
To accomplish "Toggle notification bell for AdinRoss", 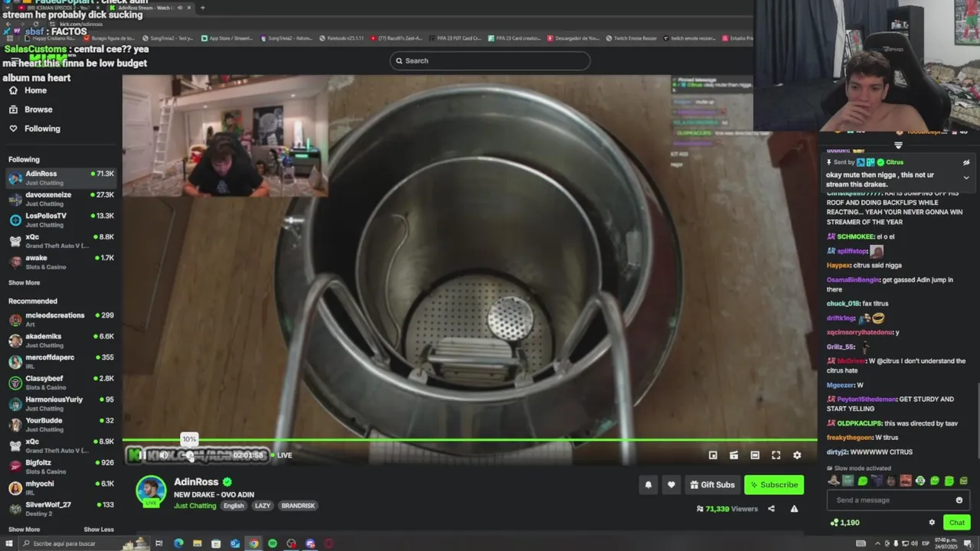I will click(x=648, y=484).
